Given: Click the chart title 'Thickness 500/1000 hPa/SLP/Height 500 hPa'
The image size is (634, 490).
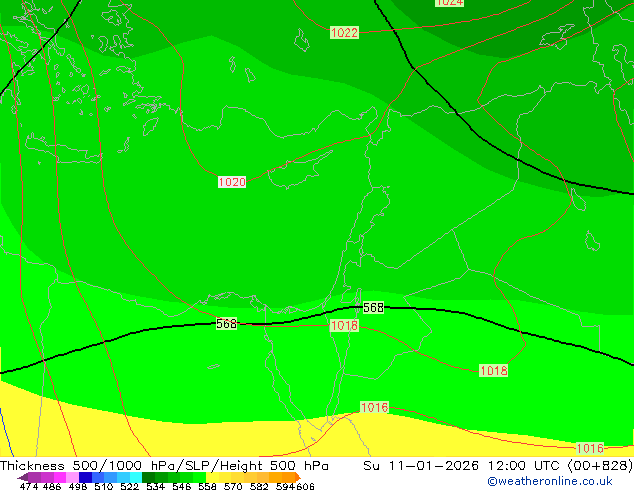Looking at the screenshot, I should (164, 466).
